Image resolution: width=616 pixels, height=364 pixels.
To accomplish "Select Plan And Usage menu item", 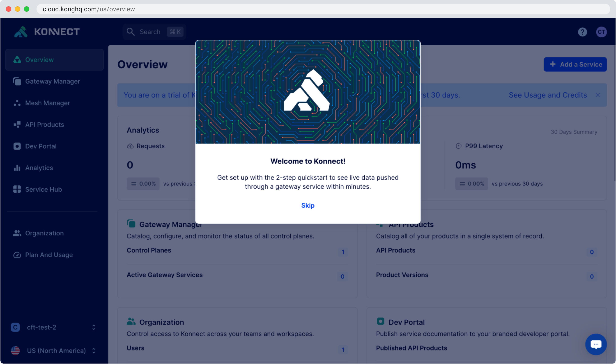I will click(x=49, y=255).
